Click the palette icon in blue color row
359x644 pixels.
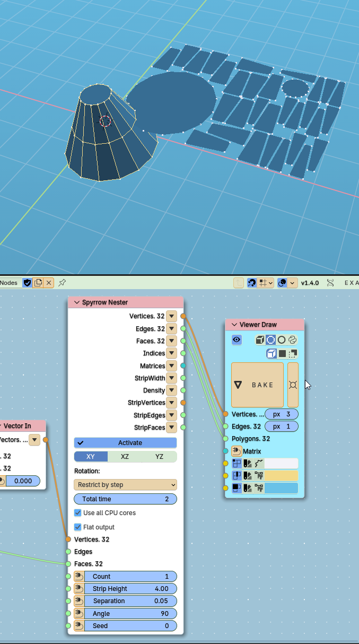pyautogui.click(x=248, y=488)
